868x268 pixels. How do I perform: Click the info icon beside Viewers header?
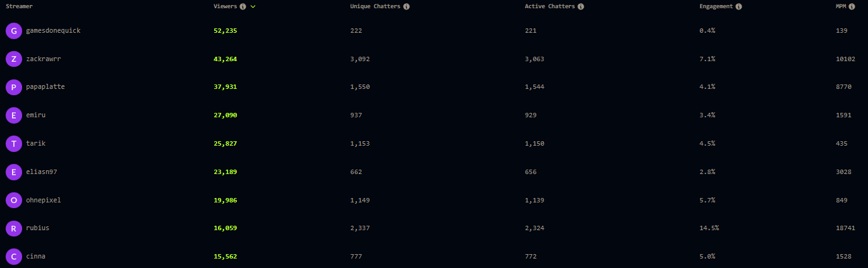(x=243, y=6)
